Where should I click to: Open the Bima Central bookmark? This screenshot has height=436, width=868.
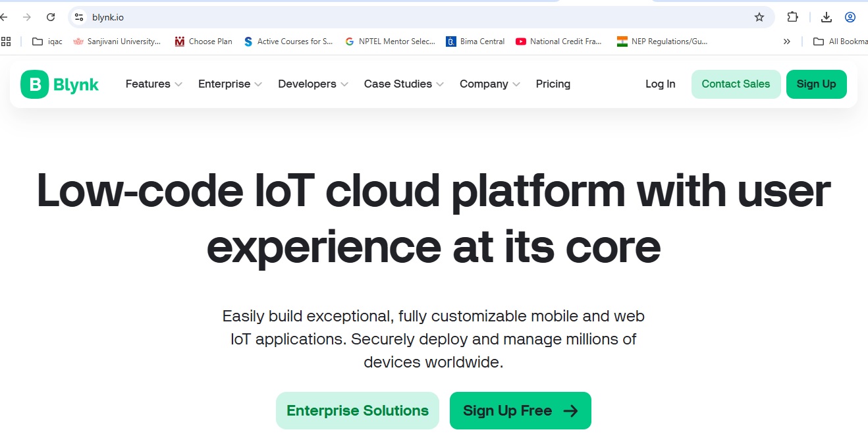pyautogui.click(x=475, y=41)
